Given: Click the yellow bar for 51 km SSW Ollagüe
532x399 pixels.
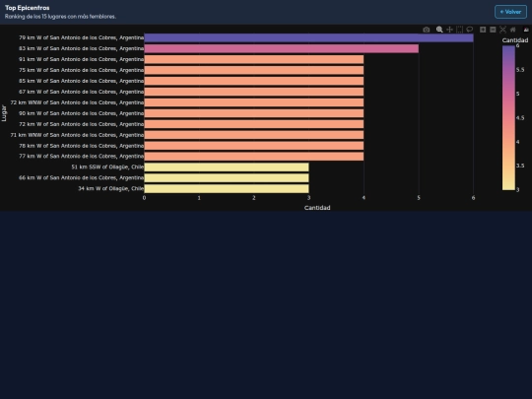Looking at the screenshot, I should tap(227, 167).
